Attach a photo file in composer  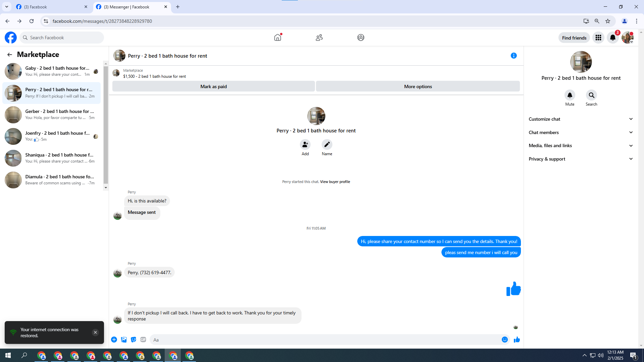pyautogui.click(x=124, y=340)
